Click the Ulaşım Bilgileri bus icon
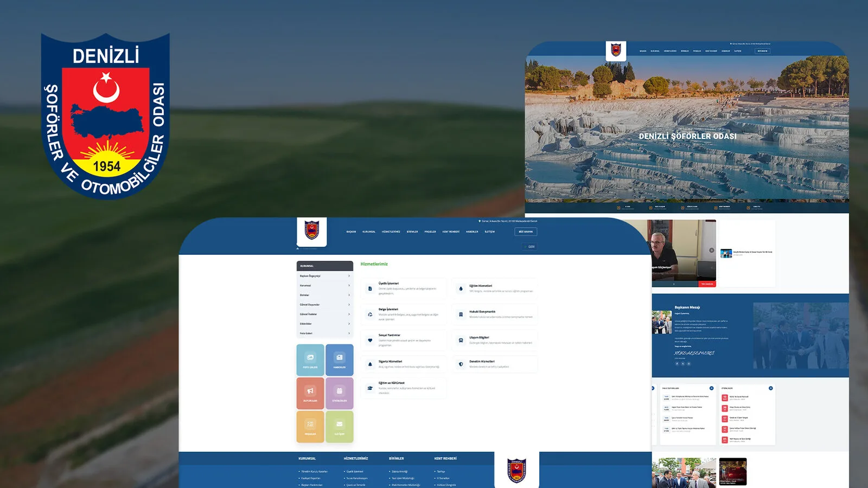Image resolution: width=868 pixels, height=488 pixels. coord(461,341)
